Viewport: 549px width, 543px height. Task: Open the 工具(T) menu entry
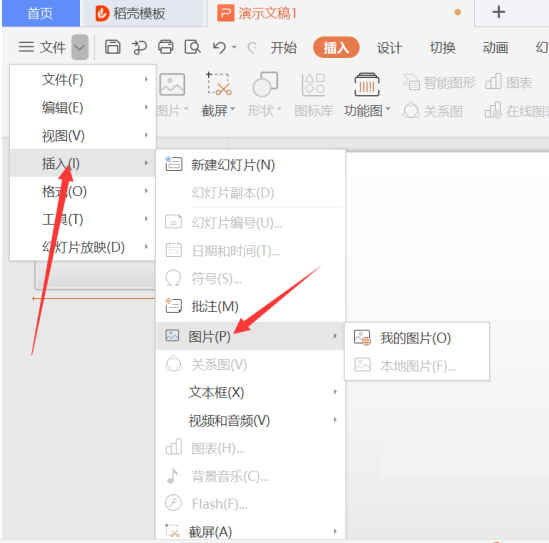click(83, 219)
